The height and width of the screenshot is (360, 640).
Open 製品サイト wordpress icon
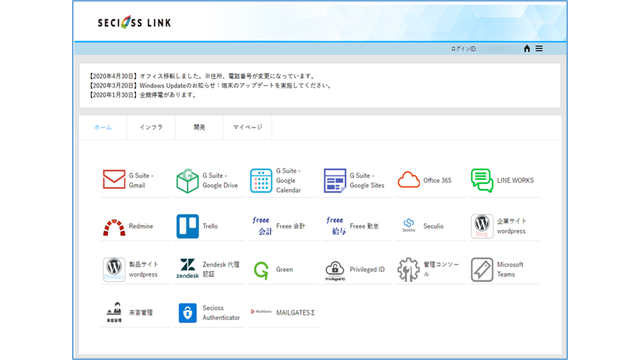click(x=114, y=269)
